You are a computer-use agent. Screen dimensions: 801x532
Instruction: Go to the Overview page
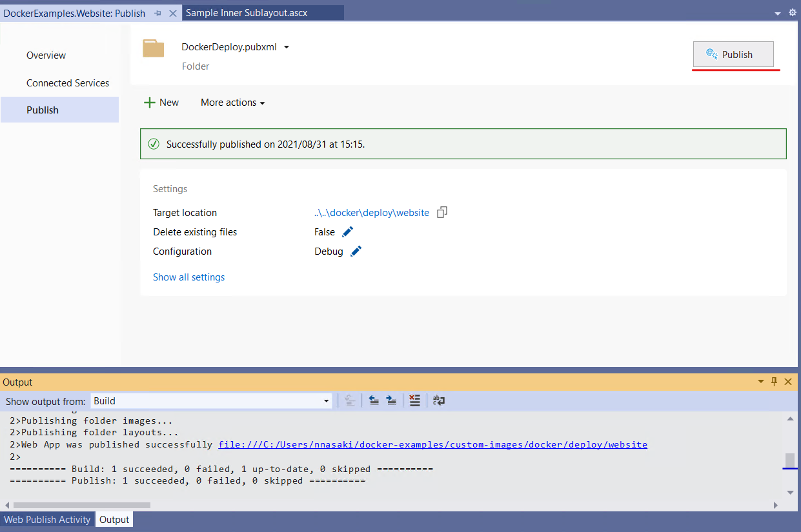coord(46,55)
